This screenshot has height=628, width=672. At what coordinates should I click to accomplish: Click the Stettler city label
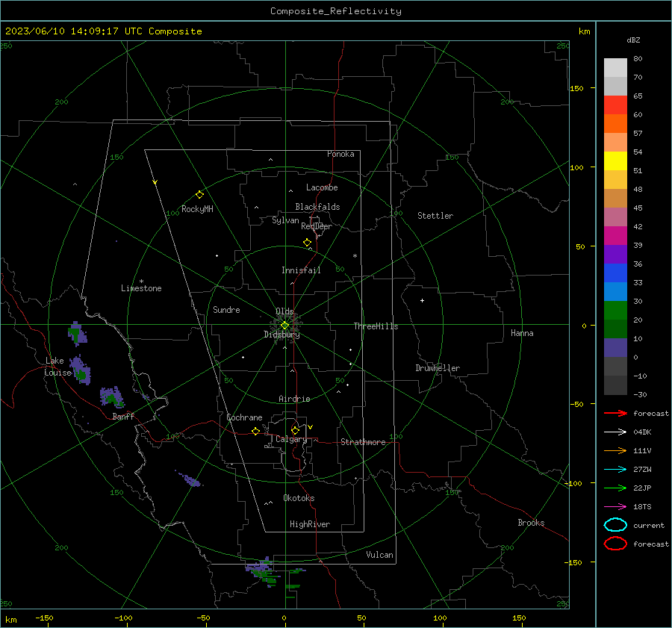435,216
